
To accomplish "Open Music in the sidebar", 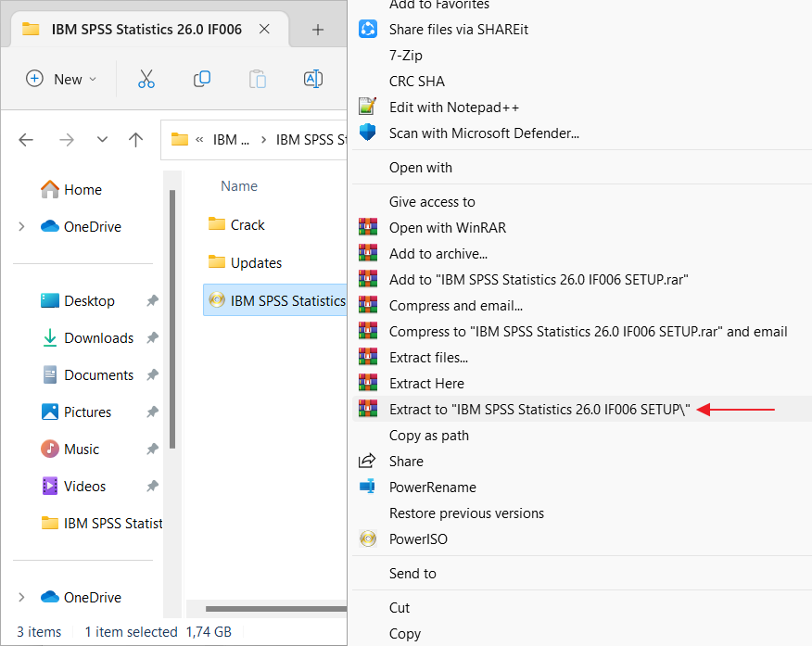I will click(70, 449).
